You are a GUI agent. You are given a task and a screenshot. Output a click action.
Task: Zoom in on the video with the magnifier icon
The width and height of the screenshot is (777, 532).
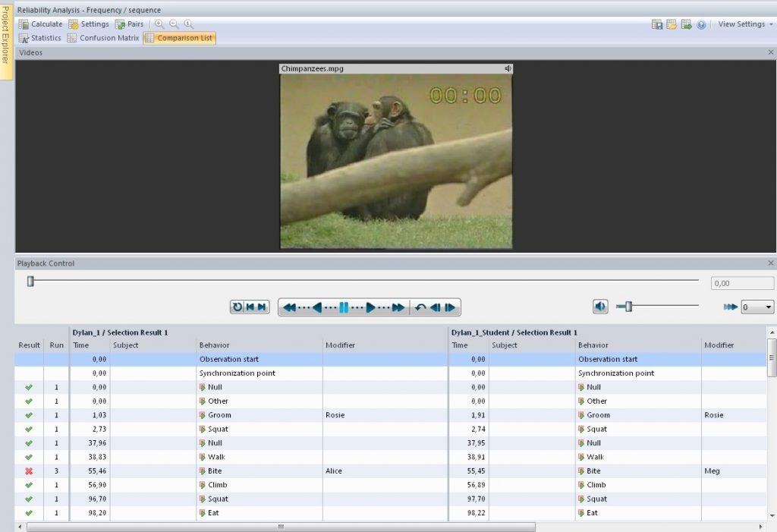158,24
